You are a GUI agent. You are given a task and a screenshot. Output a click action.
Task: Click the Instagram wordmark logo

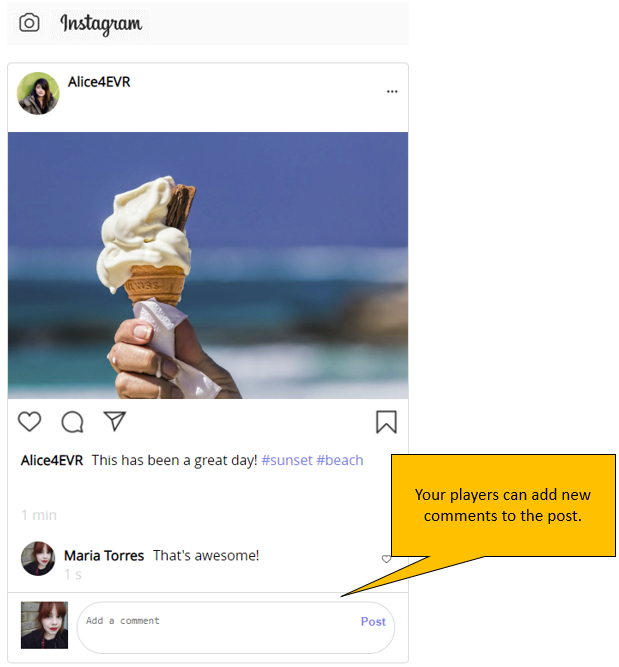tap(101, 24)
